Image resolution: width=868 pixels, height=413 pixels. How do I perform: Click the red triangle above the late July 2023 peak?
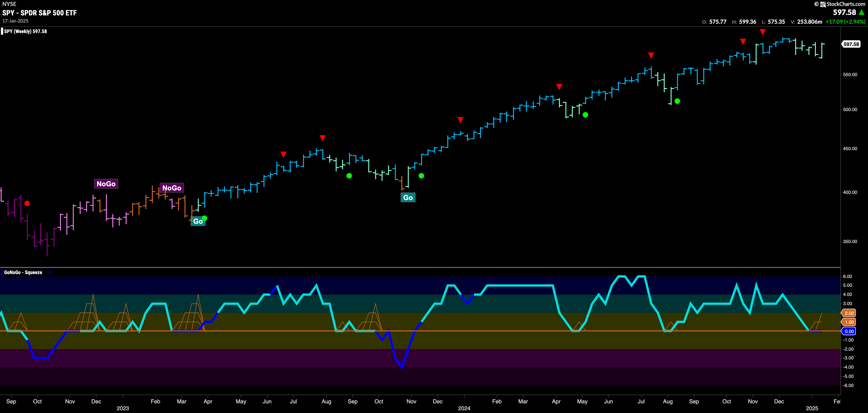323,138
